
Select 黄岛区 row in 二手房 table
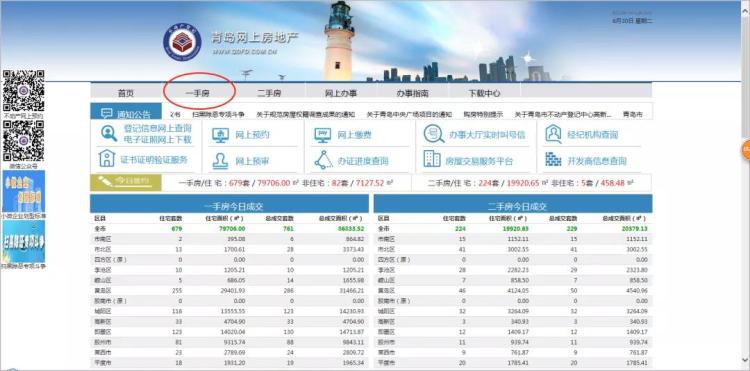coord(513,290)
